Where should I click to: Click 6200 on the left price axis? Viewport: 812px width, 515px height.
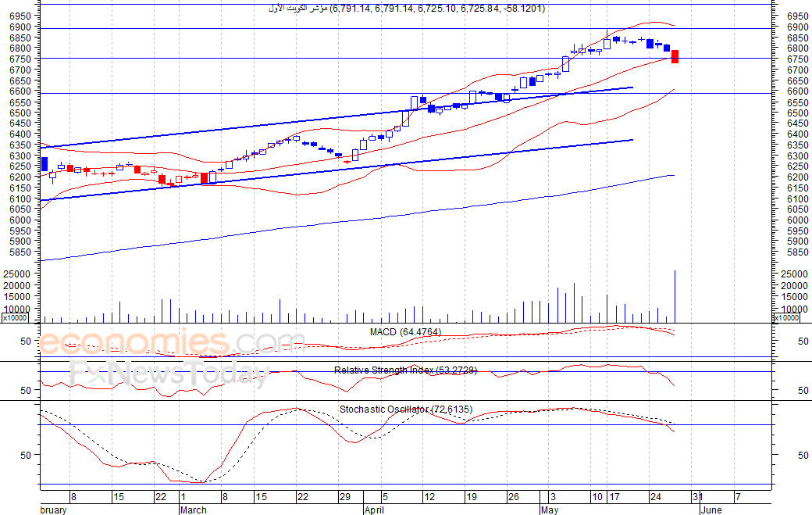pyautogui.click(x=20, y=177)
